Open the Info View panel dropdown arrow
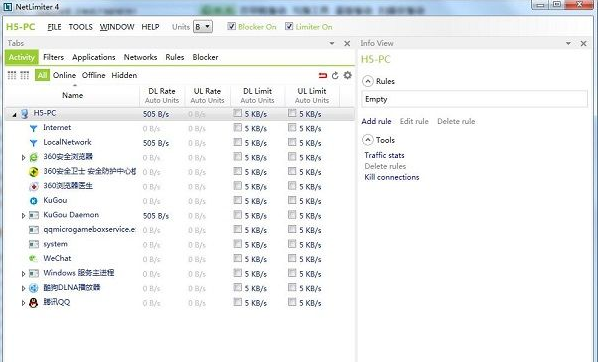Image resolution: width=598 pixels, height=362 pixels. [x=568, y=43]
